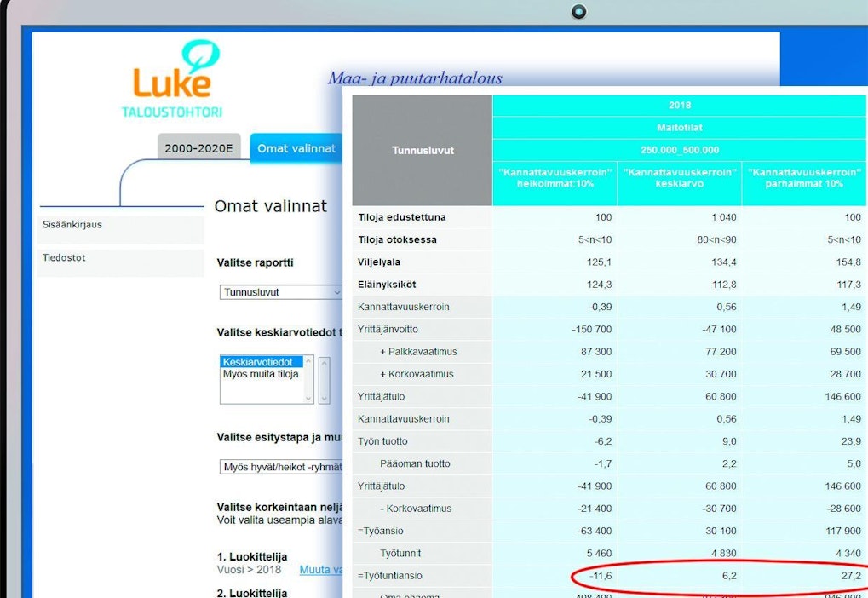
Task: Click the heikoimmat 10% column header
Action: point(555,177)
